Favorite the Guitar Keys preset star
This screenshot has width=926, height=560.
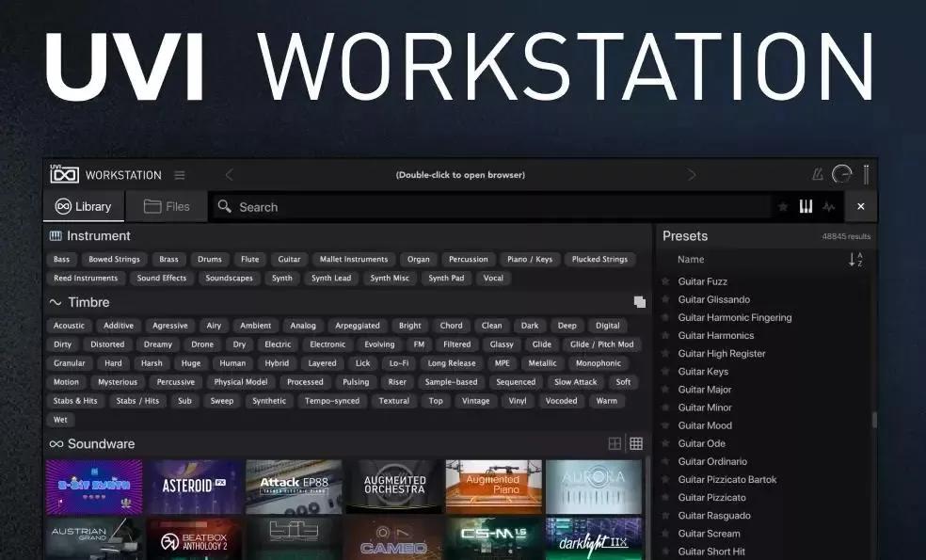click(x=665, y=372)
